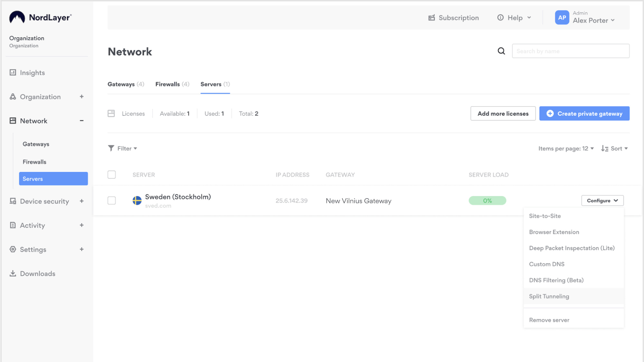Viewport: 644px width, 362px height.
Task: Click the AP user avatar
Action: pyautogui.click(x=562, y=18)
